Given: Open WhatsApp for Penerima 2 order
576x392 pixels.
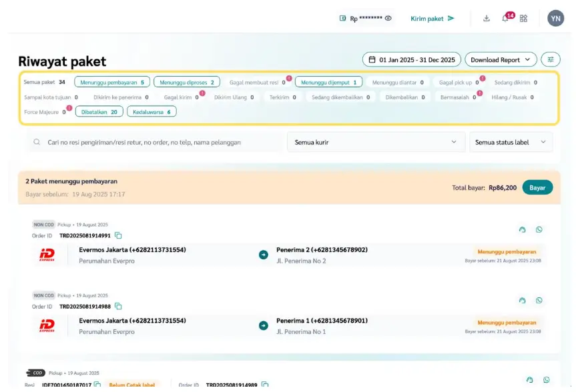Looking at the screenshot, I should click(x=539, y=230).
